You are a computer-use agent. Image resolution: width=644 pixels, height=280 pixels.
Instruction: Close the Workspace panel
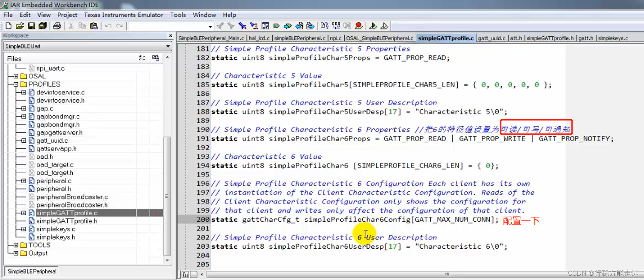[x=170, y=36]
